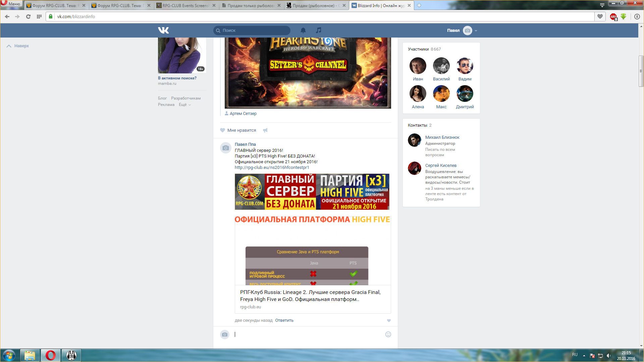Open Павел Ппа profile name link
644x362 pixels.
(245, 144)
